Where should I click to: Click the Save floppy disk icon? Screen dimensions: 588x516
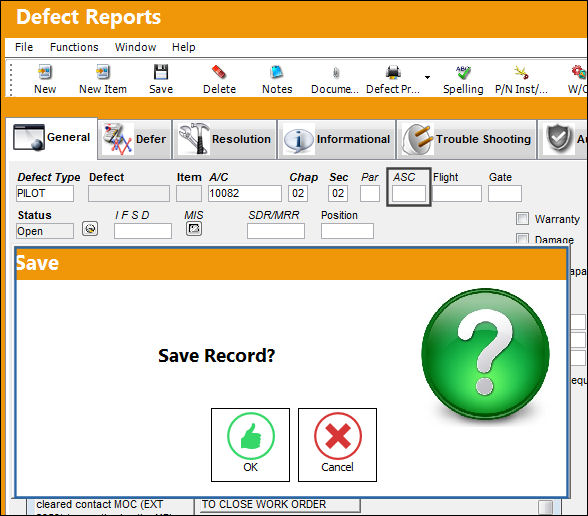coord(161,72)
